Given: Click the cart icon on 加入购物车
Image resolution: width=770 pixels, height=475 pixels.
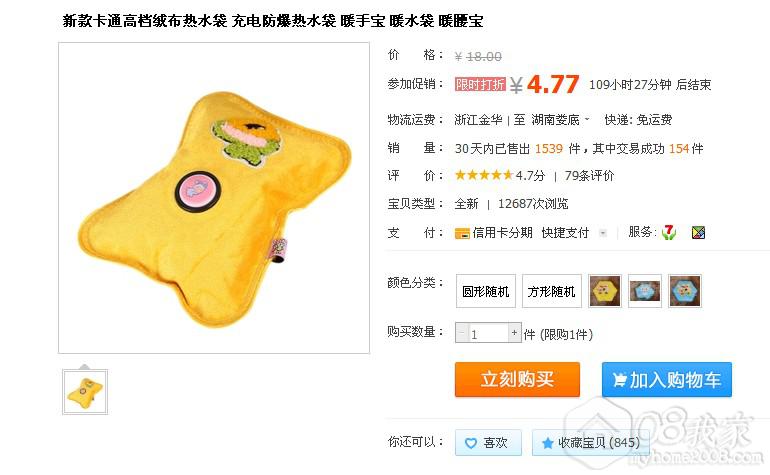Looking at the screenshot, I should click(619, 380).
